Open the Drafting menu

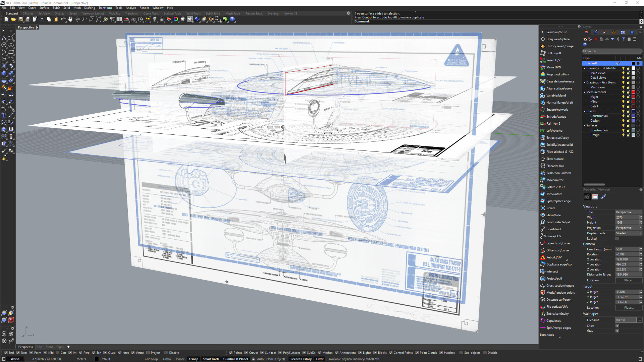pyautogui.click(x=90, y=8)
